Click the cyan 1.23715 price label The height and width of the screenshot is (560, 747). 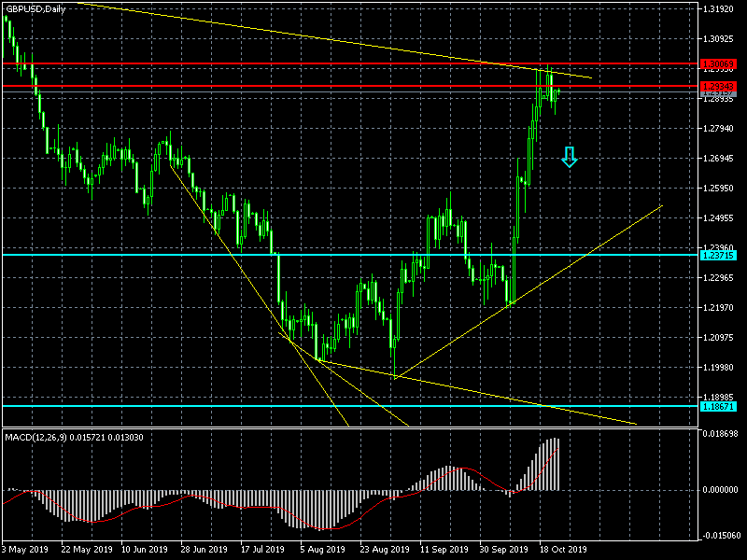tap(717, 255)
